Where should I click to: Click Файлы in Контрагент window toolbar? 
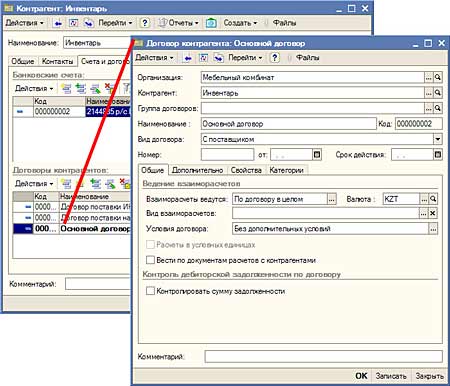pos(284,23)
